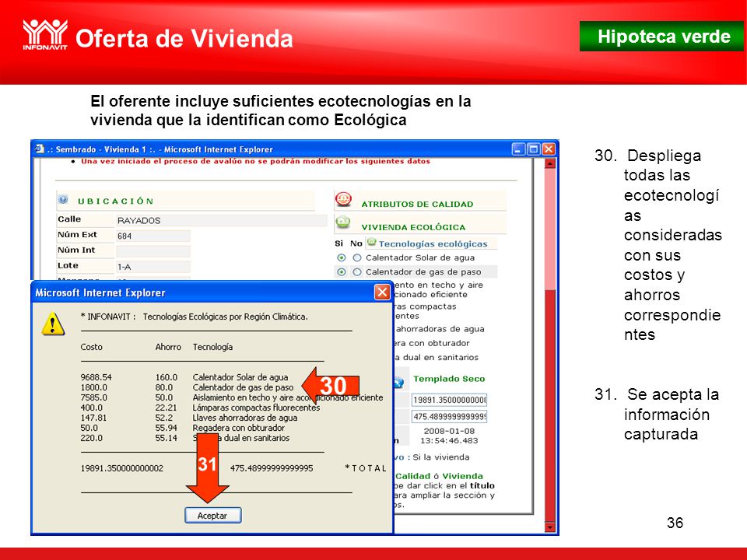Screen dimensions: 747x560
Task: Click the Tecnologías ecológicas link
Action: tap(433, 243)
